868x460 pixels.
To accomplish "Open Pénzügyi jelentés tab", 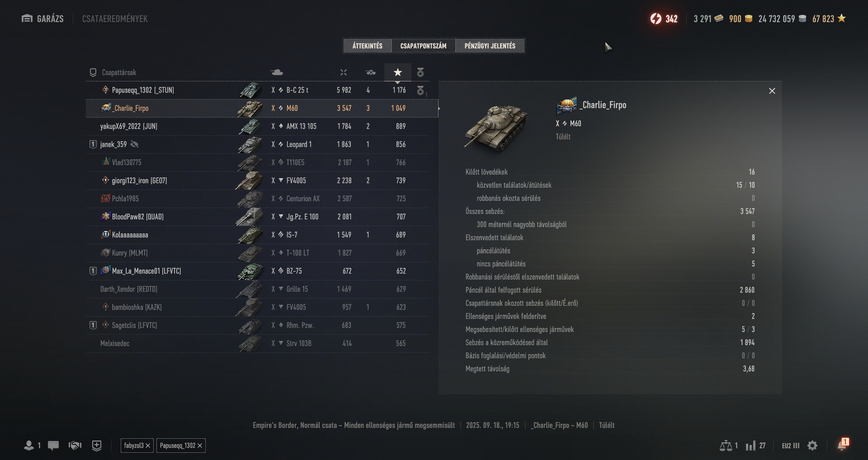I will click(490, 46).
